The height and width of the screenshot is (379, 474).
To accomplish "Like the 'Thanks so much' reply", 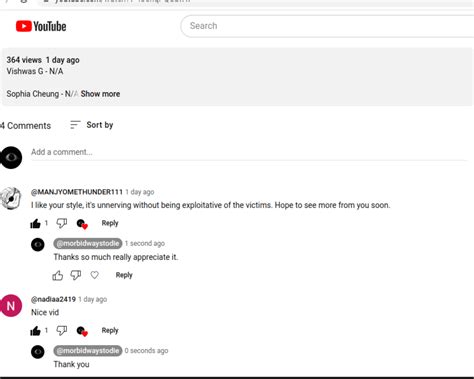I will pyautogui.click(x=58, y=275).
